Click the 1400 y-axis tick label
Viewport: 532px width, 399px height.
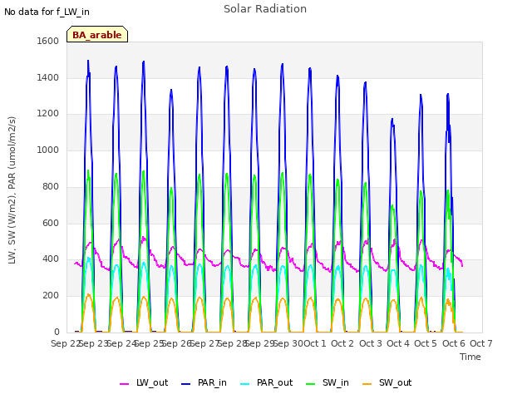[x=48, y=77]
